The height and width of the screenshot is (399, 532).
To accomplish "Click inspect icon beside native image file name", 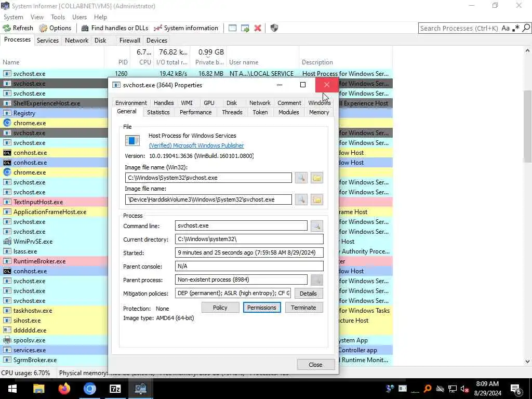I will click(x=301, y=199).
